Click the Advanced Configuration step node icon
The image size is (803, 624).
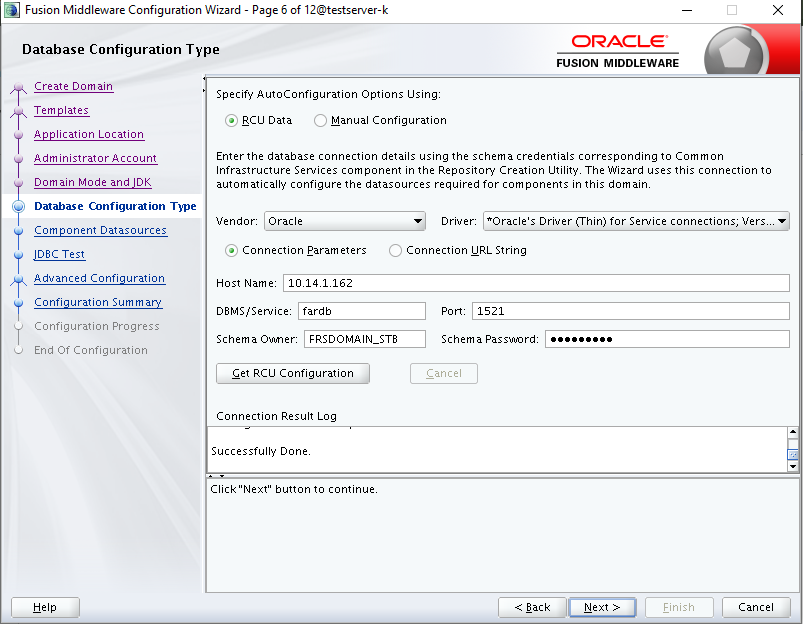point(18,279)
